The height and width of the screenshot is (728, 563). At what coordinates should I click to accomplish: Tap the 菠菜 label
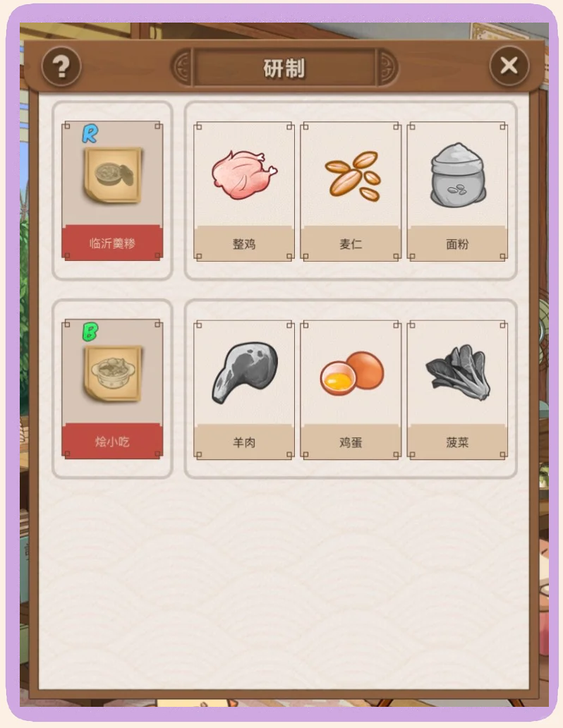[458, 442]
